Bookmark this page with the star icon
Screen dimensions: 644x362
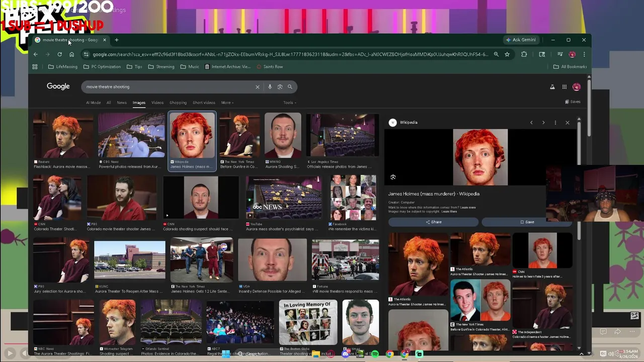coord(507,54)
